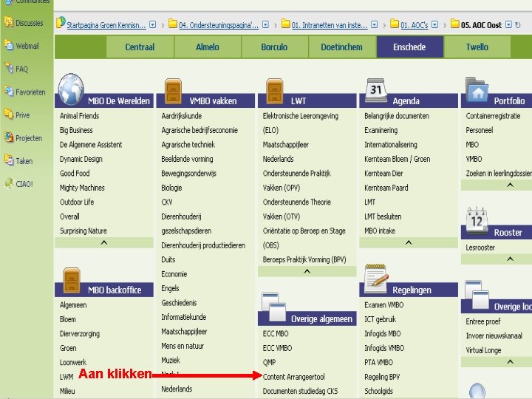Open Documenten studiedag CKS link
Screen dimensions: 532x399
click(300, 391)
